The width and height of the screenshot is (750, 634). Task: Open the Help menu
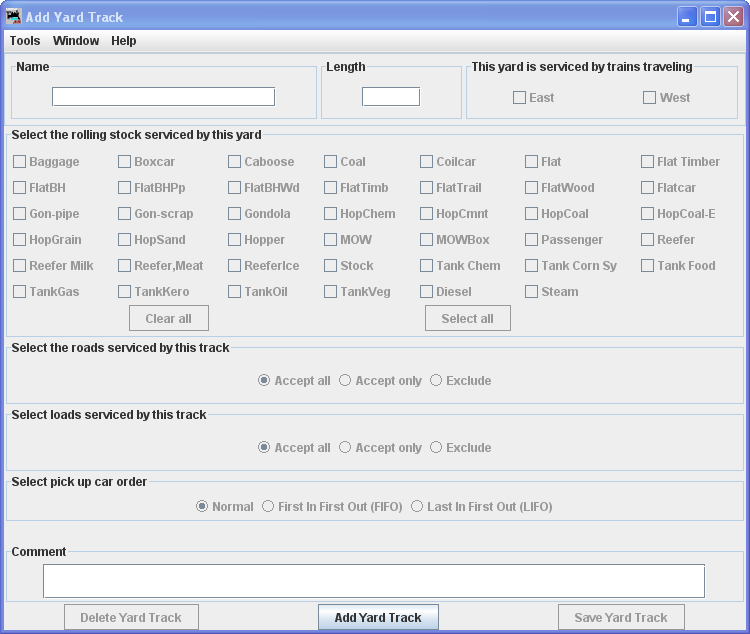tap(124, 41)
